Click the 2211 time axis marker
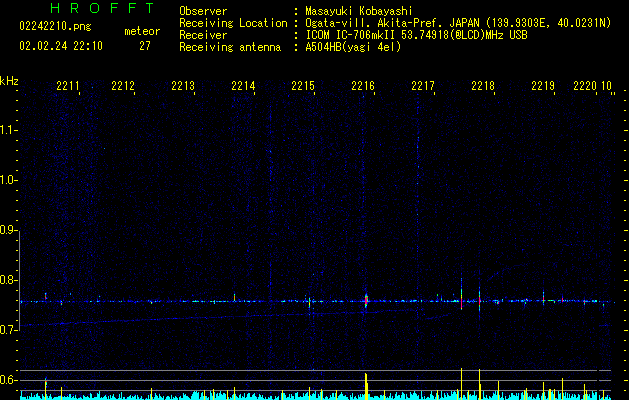 [68, 86]
